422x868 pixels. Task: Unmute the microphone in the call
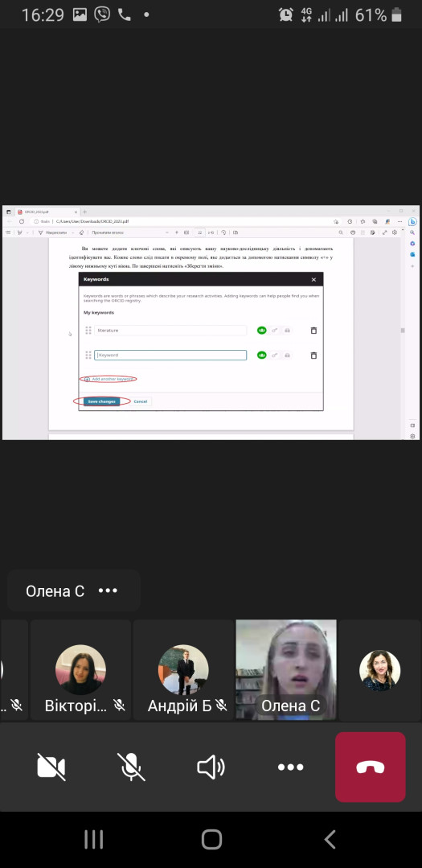click(x=132, y=767)
